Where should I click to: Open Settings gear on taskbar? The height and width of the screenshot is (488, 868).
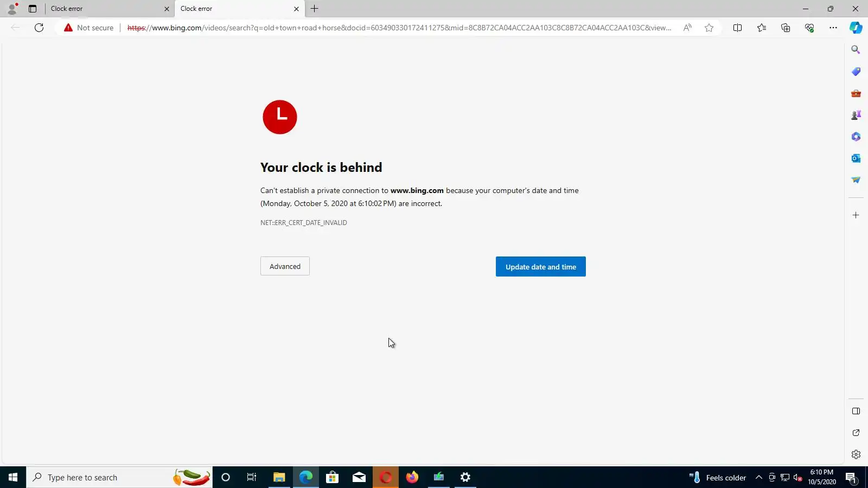[x=465, y=477]
